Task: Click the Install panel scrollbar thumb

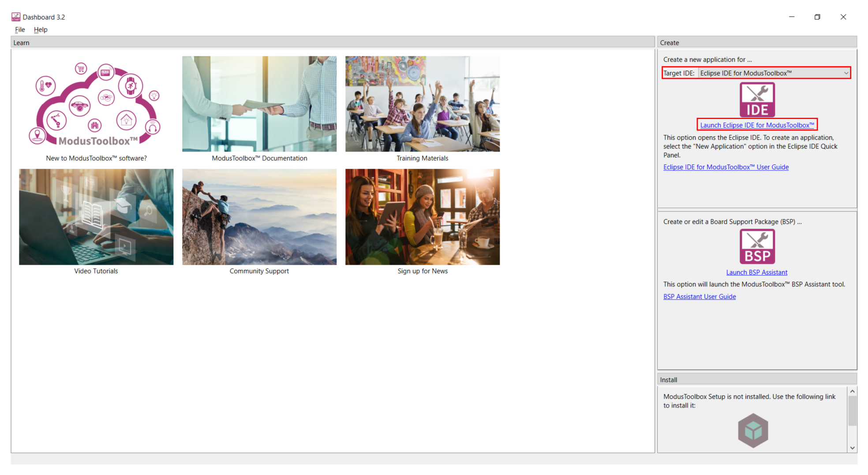Action: [x=852, y=411]
